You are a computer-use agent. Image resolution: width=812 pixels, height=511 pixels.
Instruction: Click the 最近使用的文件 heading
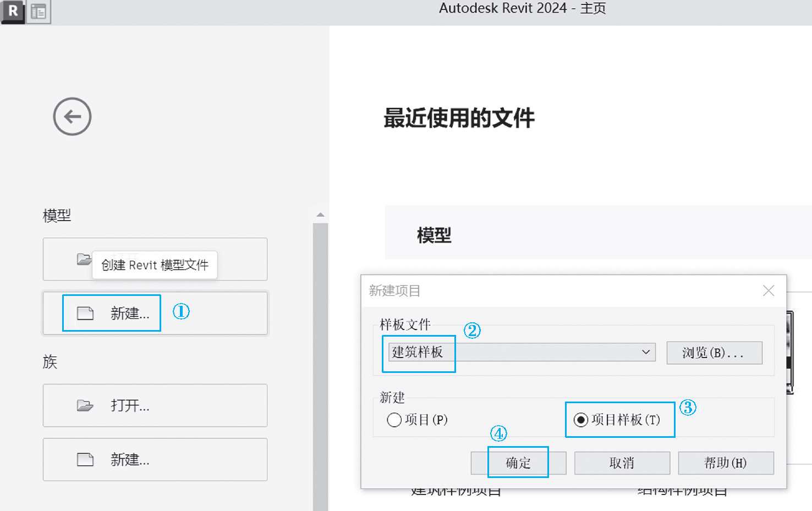pyautogui.click(x=459, y=118)
